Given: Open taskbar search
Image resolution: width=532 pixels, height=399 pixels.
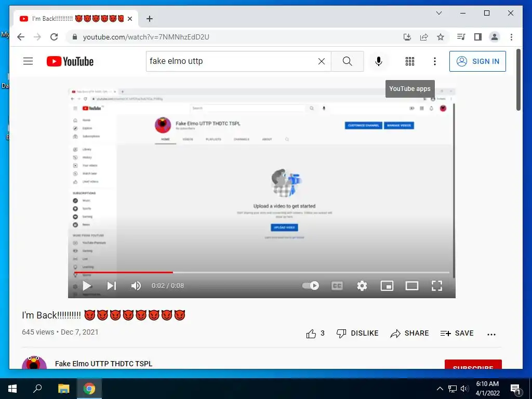Looking at the screenshot, I should pos(37,389).
